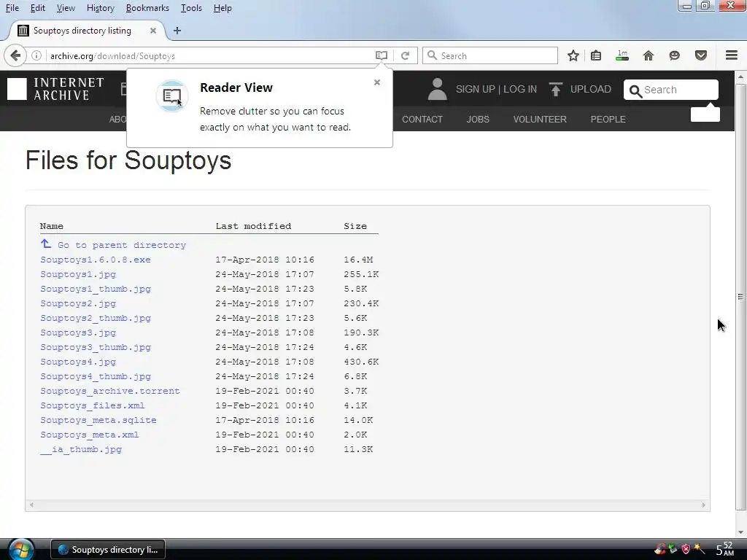Click the address bar URL field
747x560 pixels.
[209, 55]
